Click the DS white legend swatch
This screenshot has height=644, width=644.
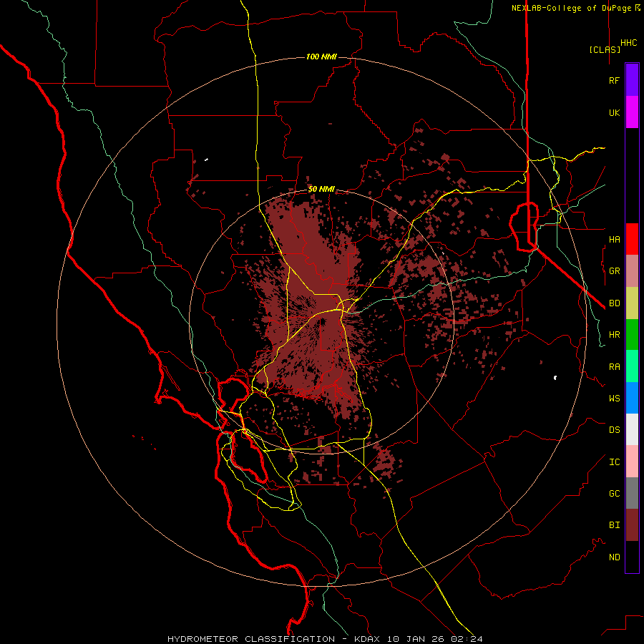click(x=632, y=429)
